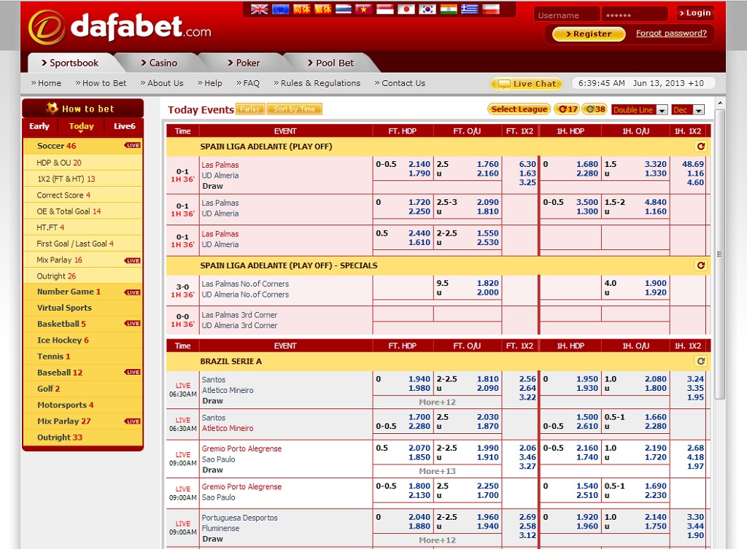The height and width of the screenshot is (560, 747).
Task: Click the Select League button
Action: pos(519,109)
